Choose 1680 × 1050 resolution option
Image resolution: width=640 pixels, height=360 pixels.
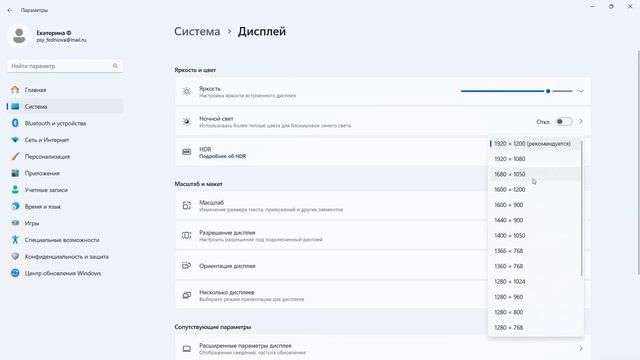[x=534, y=174]
